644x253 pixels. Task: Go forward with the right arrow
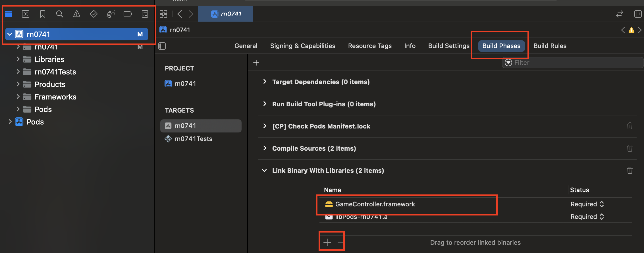(191, 14)
